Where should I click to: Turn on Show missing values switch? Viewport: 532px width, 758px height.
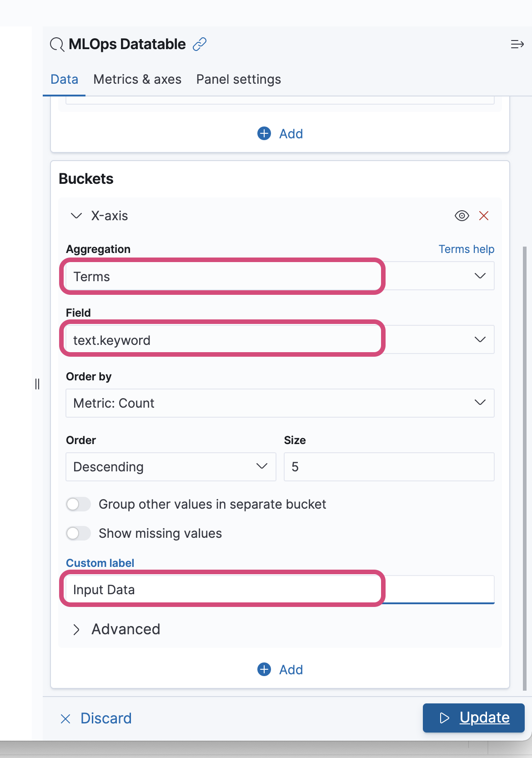point(78,533)
